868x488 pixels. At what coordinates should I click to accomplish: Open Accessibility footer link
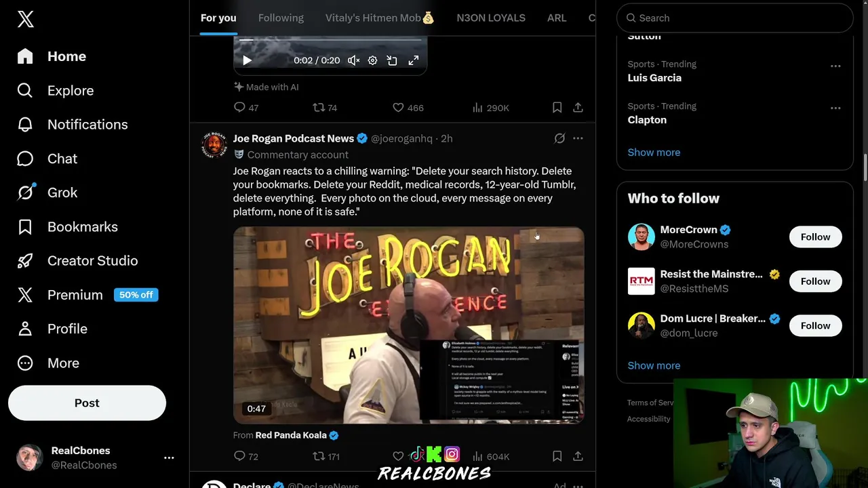[648, 419]
